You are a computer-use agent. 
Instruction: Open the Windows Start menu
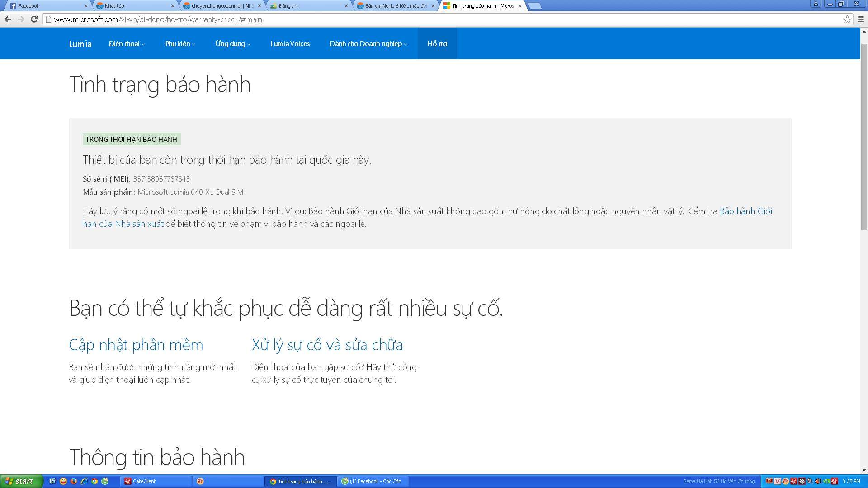click(x=21, y=481)
